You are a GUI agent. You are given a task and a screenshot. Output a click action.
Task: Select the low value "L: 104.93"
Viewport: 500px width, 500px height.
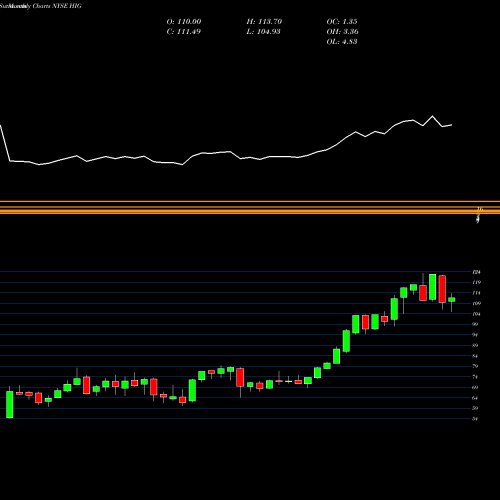[x=264, y=32]
